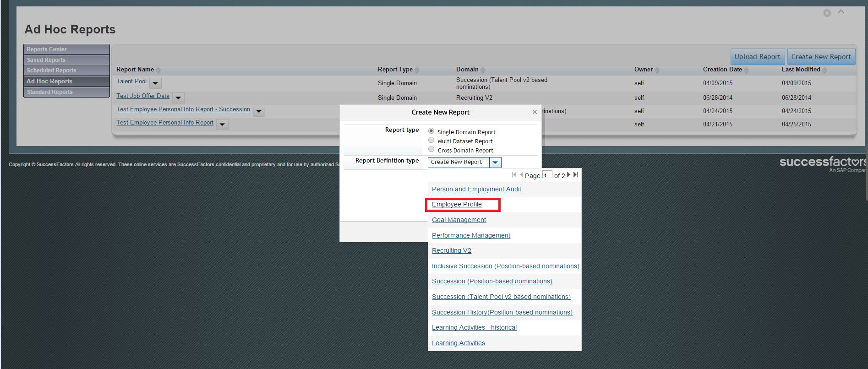868x369 pixels.
Task: Sort table by Owner arrows
Action: [657, 70]
